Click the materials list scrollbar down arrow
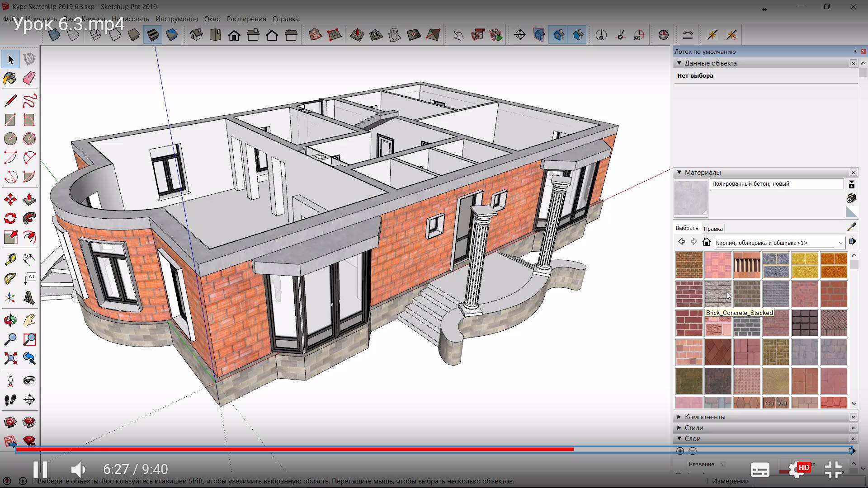This screenshot has width=868, height=488. click(854, 404)
